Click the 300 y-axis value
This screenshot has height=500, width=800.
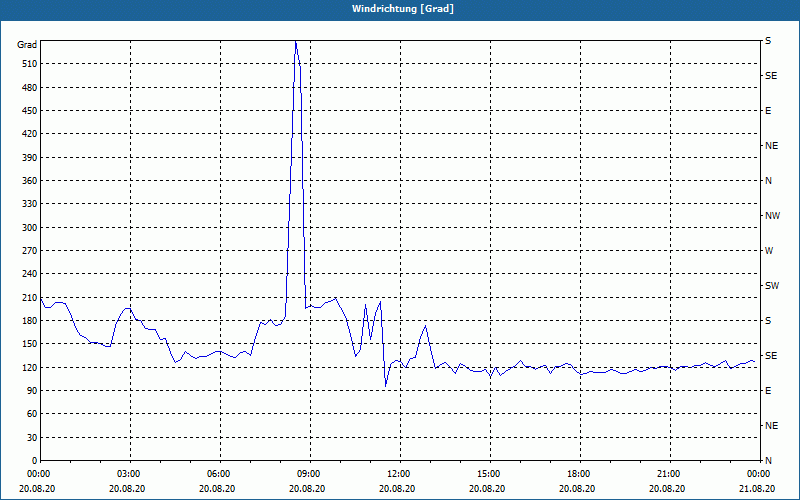coord(31,228)
